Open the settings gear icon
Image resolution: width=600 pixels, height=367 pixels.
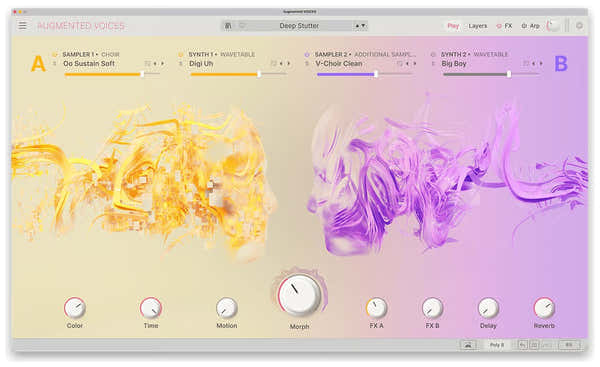579,26
